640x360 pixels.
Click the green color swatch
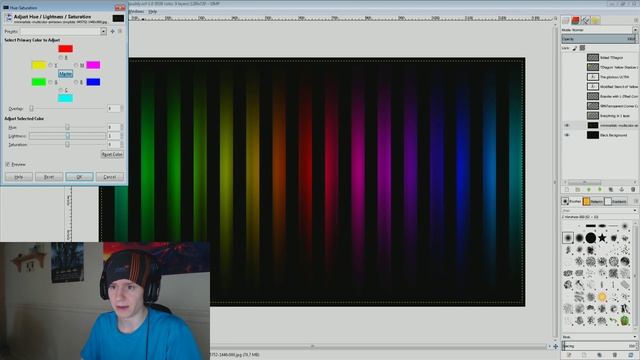[39, 82]
